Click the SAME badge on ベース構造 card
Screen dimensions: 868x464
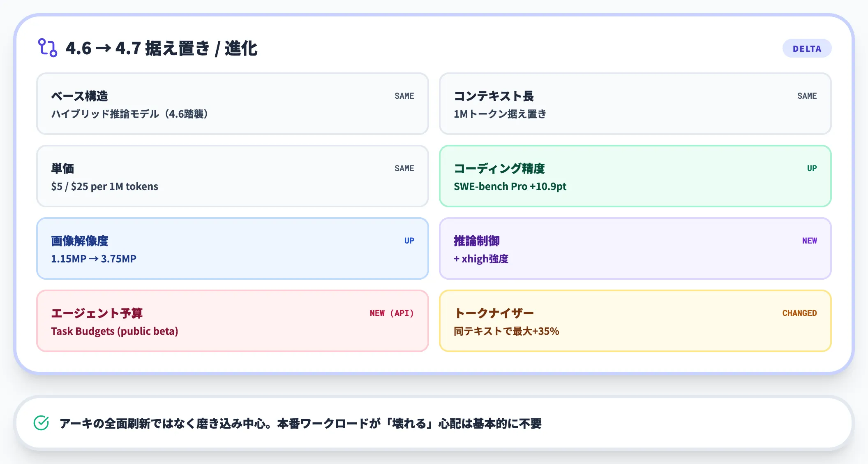404,96
